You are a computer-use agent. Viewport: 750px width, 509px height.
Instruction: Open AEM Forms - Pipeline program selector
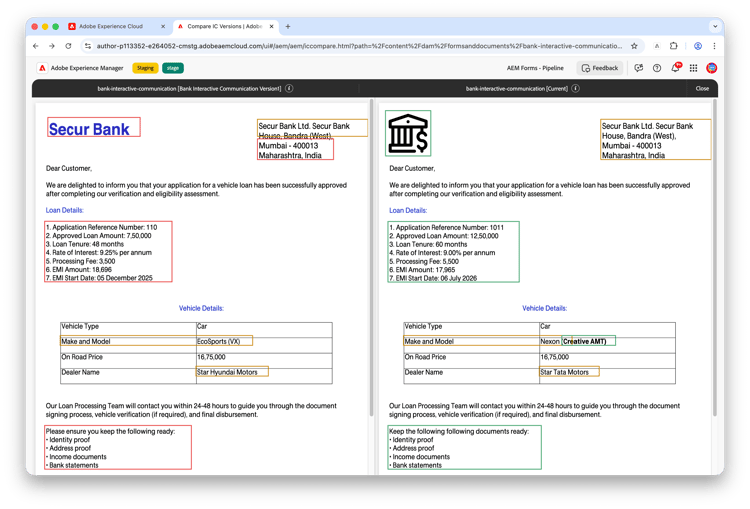(535, 68)
